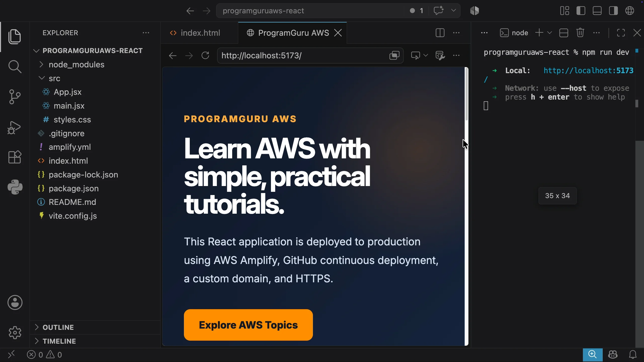Click the zoom magnifier in status bar
644x362 pixels.
(x=593, y=355)
